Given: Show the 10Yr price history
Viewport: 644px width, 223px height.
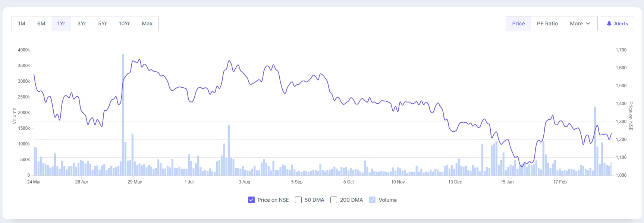Looking at the screenshot, I should click(x=124, y=23).
